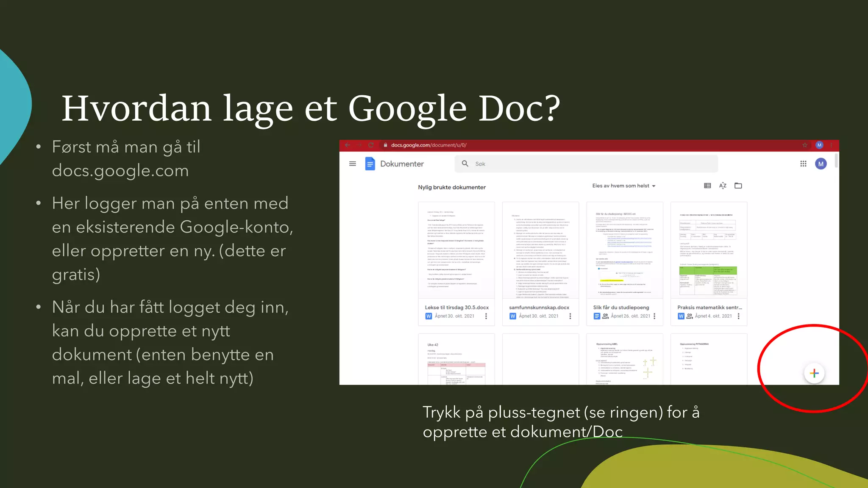Click the search magnifier icon

[x=465, y=164]
